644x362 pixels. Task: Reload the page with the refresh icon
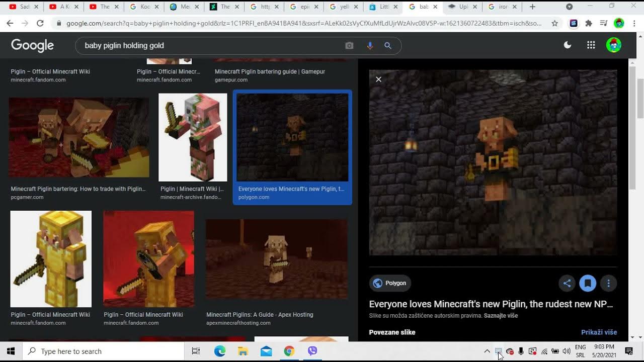[x=40, y=23]
